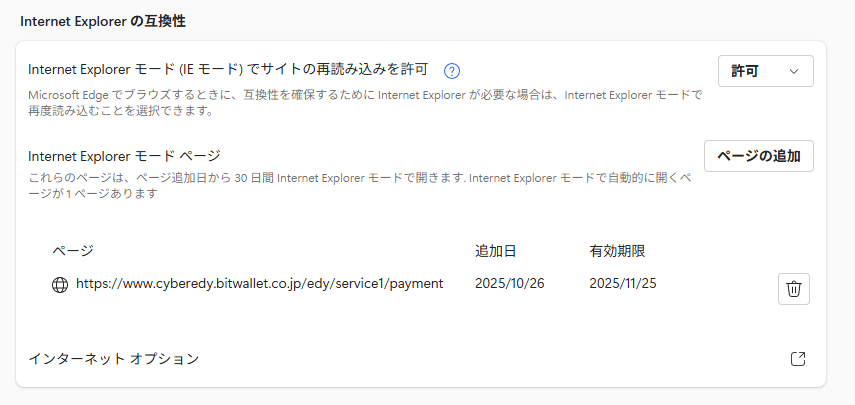This screenshot has width=855, height=405.
Task: Click the Internet Explorer モード ページ title
Action: coord(124,155)
